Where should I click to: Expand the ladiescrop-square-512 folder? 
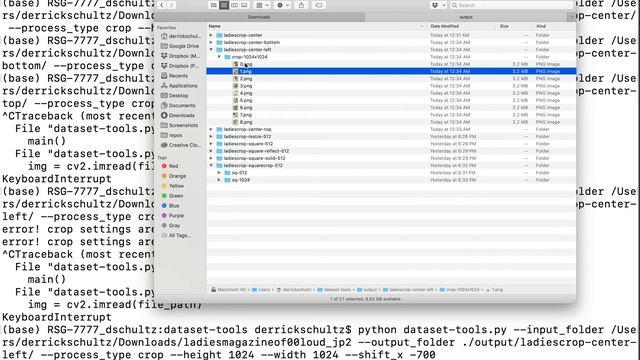tap(211, 144)
